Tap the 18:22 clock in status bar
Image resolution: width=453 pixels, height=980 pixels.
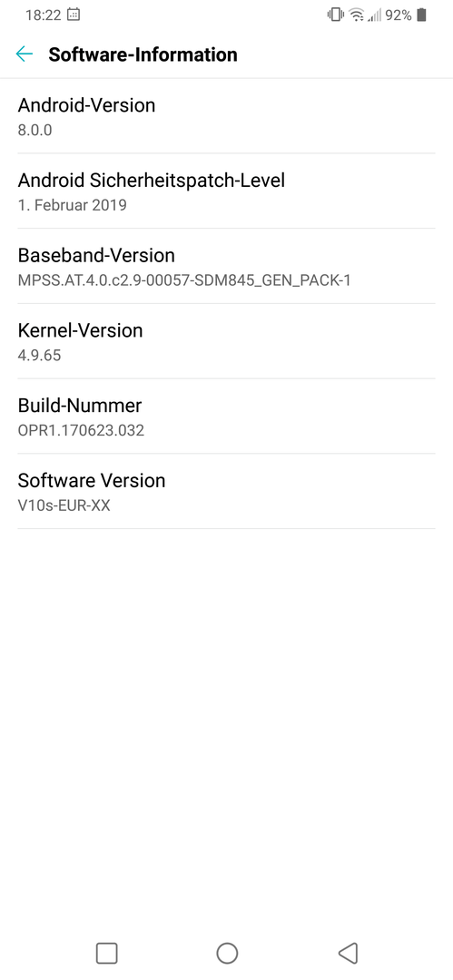click(42, 15)
